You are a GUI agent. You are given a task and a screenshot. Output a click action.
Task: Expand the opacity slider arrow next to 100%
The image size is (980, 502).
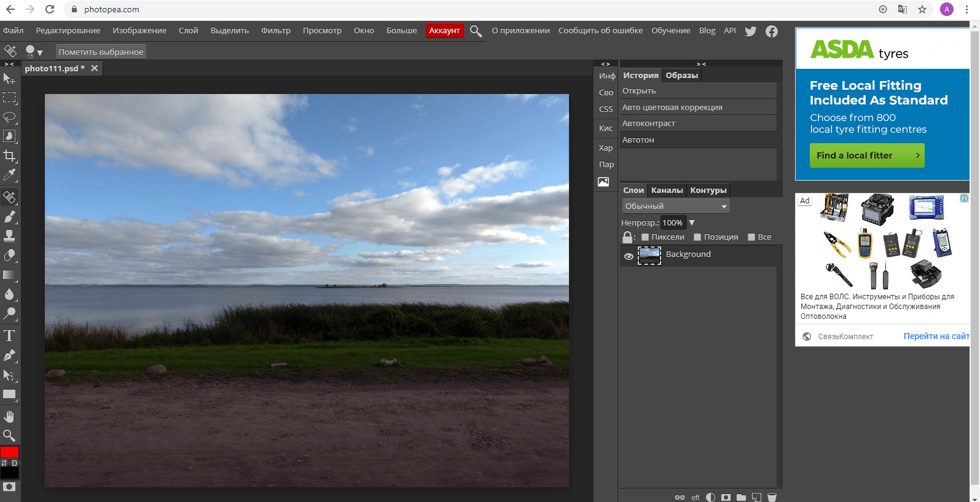(x=692, y=222)
